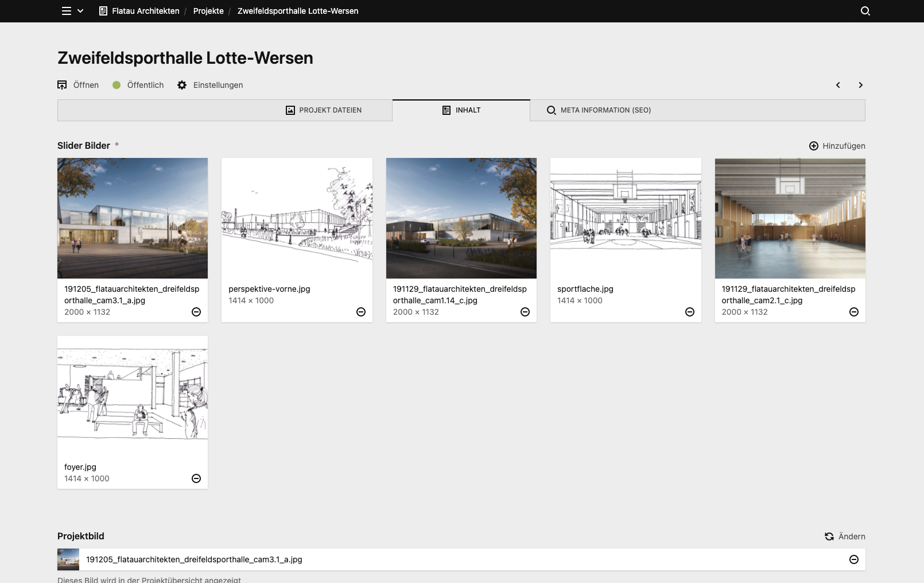
Task: Open the hamburger menu in the top bar
Action: (65, 11)
